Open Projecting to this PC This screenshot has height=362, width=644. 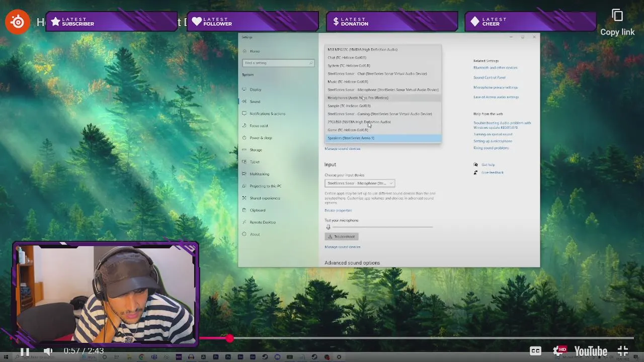click(x=265, y=186)
